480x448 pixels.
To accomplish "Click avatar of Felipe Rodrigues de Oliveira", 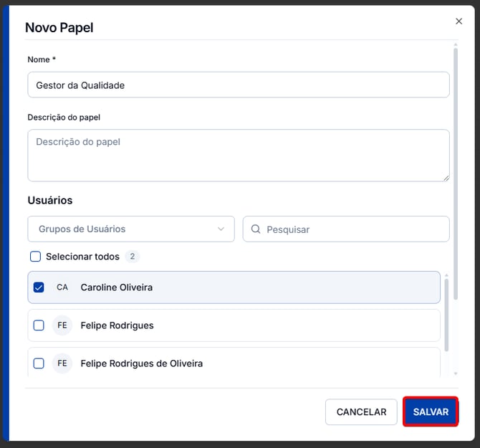I will pyautogui.click(x=62, y=363).
